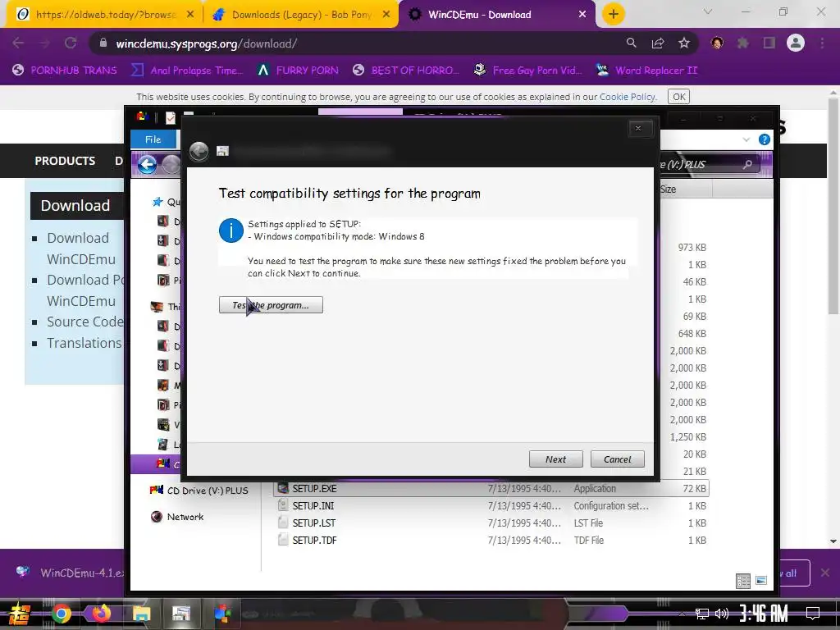Open the PRODUCTS menu on the website
The image size is (840, 630).
65,161
